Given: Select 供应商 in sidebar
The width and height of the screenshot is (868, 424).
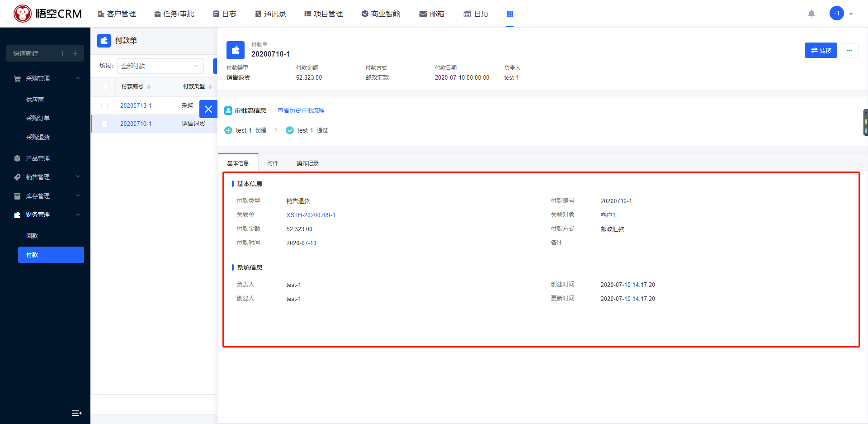Looking at the screenshot, I should 35,100.
